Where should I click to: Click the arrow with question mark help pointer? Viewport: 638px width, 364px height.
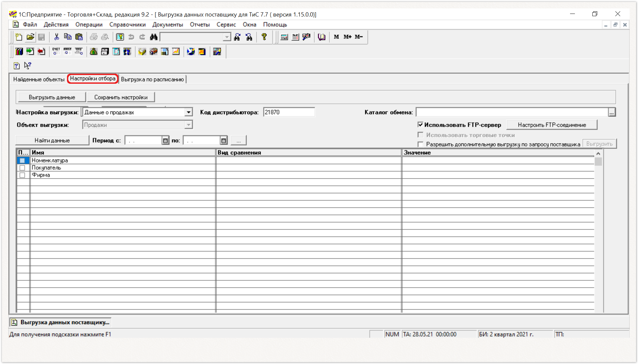pos(28,66)
